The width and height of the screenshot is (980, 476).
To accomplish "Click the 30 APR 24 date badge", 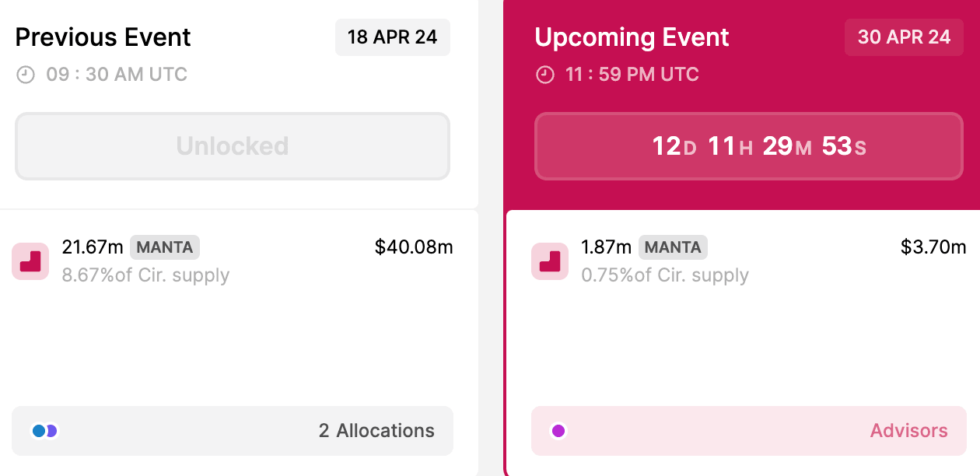I will [x=904, y=37].
